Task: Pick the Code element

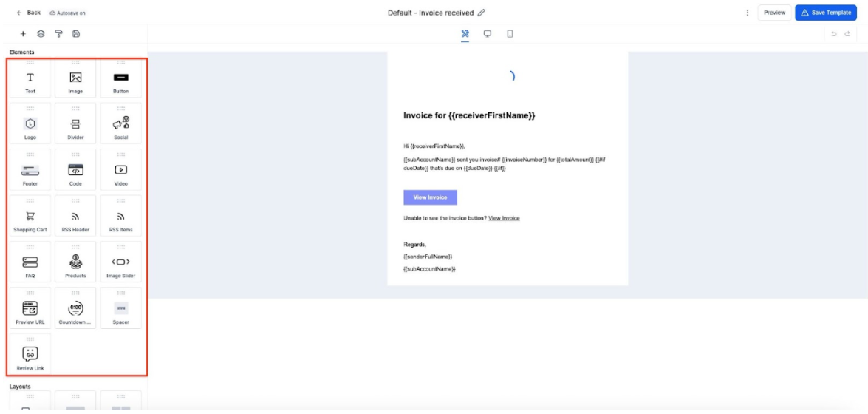Action: 75,172
